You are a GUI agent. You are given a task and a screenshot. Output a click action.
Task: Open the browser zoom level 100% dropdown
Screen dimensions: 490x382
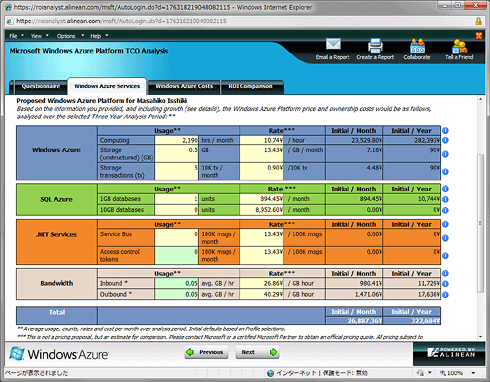(x=458, y=373)
